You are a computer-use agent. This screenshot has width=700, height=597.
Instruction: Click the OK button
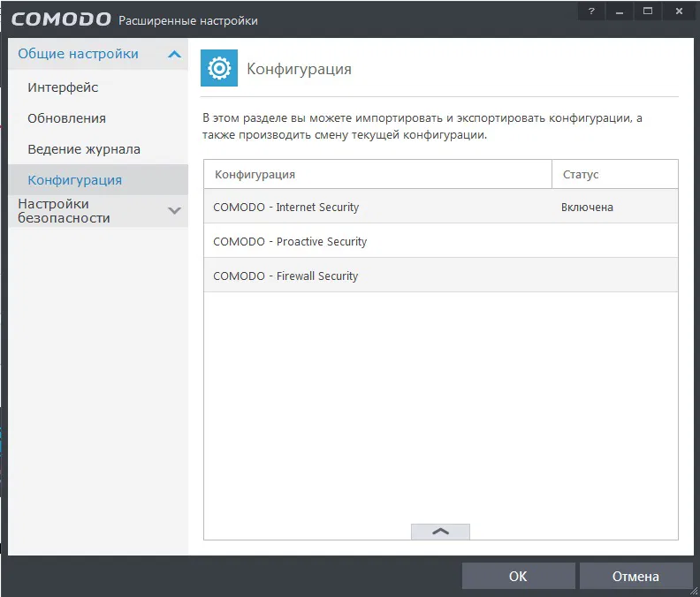pos(518,576)
